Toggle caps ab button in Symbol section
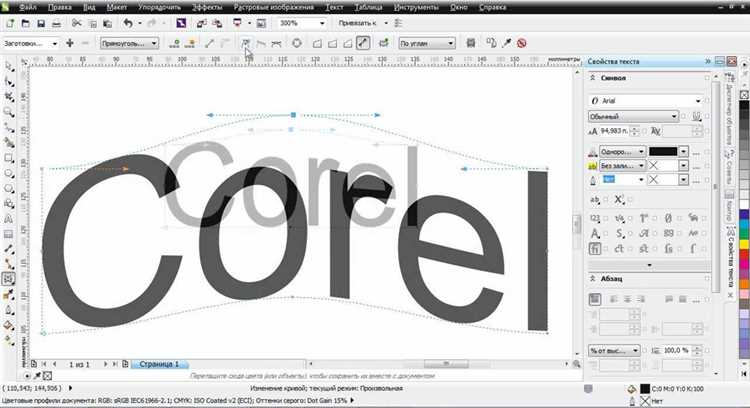This screenshot has height=408, width=750. click(x=595, y=199)
